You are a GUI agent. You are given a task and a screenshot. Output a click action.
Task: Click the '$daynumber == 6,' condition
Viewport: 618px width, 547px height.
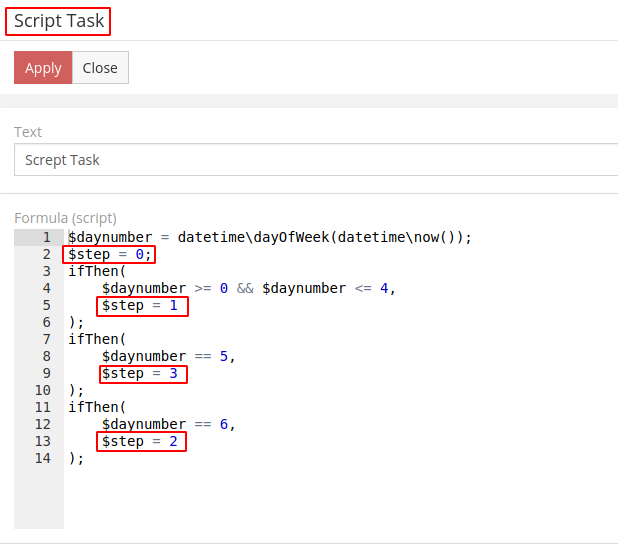click(x=168, y=425)
